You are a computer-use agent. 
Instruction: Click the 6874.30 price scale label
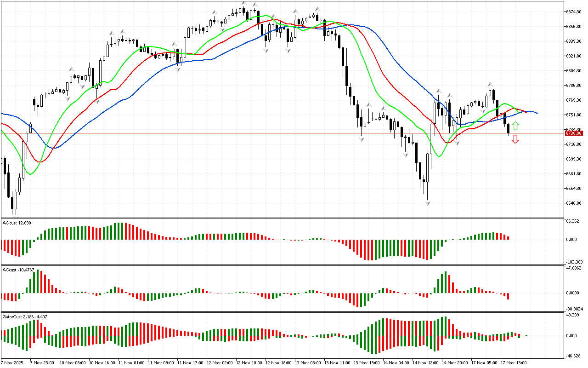click(574, 11)
